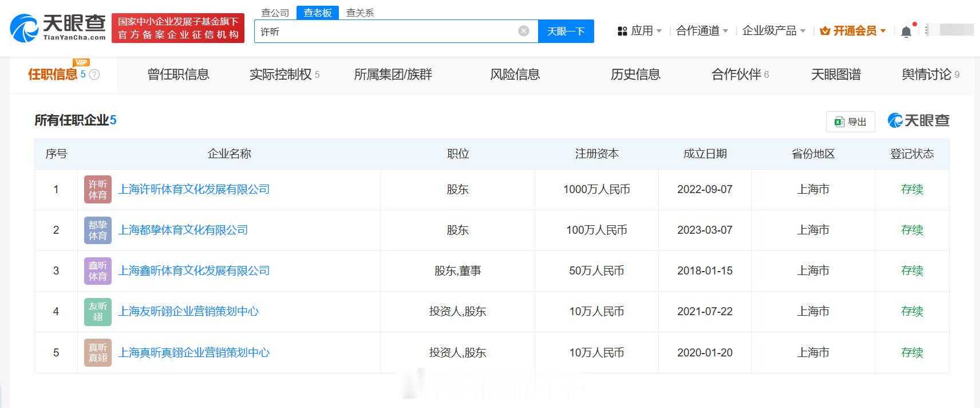Open 上海友昕翊企业营销策划中心 link
Screen dimensions: 980x408
188,311
